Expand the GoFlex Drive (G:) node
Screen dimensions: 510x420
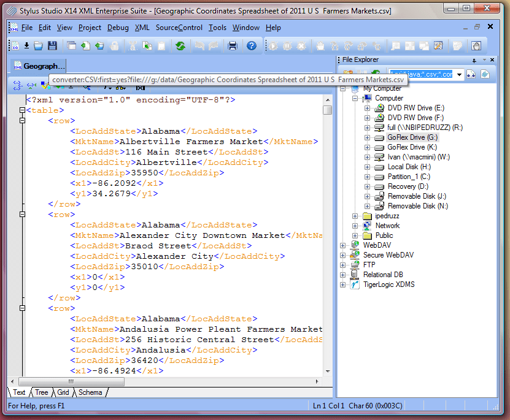[x=367, y=138]
